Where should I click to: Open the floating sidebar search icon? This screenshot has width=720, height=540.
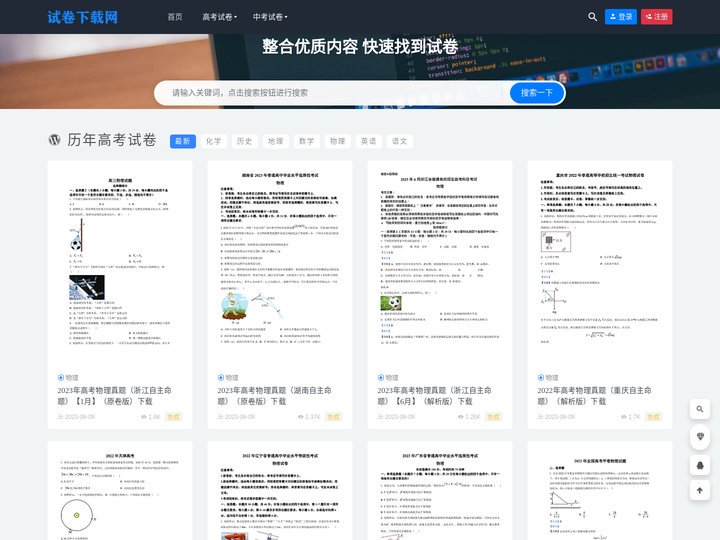pyautogui.click(x=700, y=409)
